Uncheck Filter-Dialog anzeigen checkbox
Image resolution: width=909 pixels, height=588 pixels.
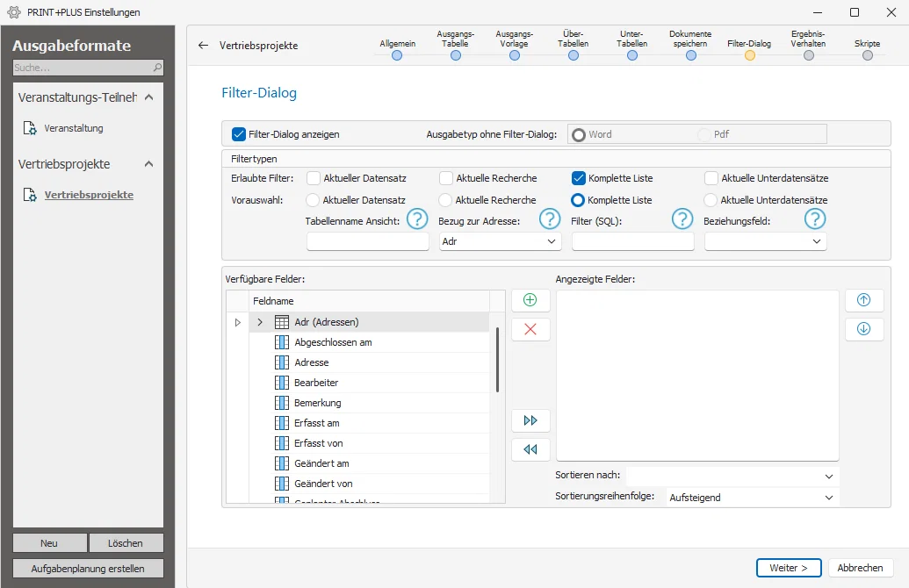[238, 134]
